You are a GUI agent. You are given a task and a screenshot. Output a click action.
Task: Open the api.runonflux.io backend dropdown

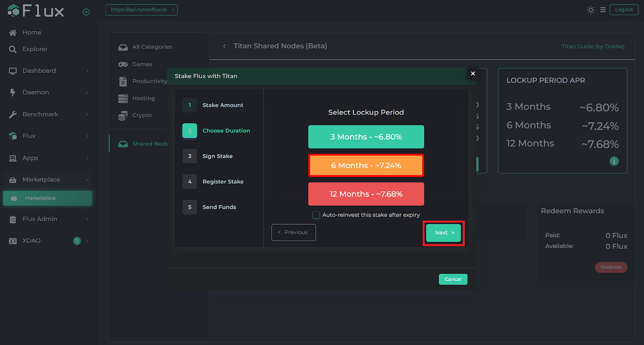tap(141, 10)
